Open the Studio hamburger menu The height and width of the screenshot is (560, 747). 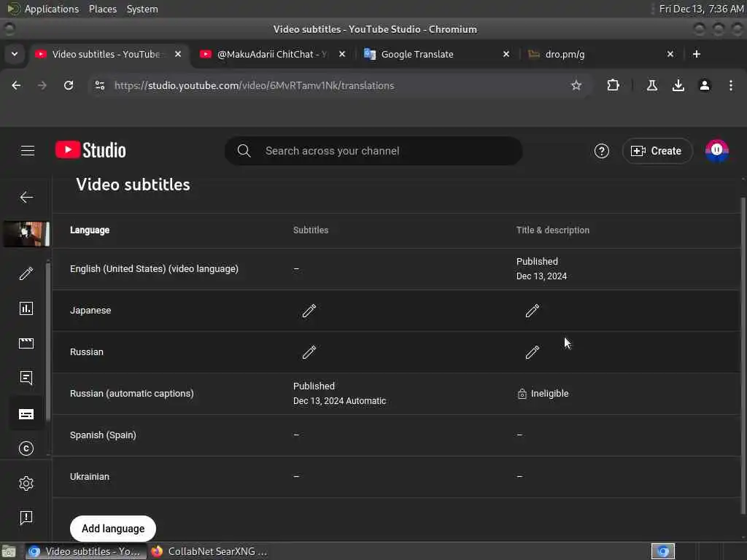coord(28,151)
